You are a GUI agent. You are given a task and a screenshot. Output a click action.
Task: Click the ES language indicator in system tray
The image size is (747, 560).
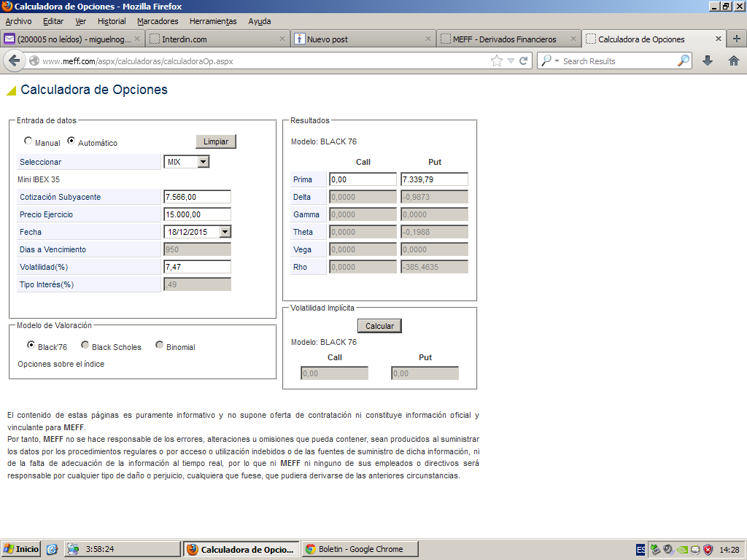(640, 550)
